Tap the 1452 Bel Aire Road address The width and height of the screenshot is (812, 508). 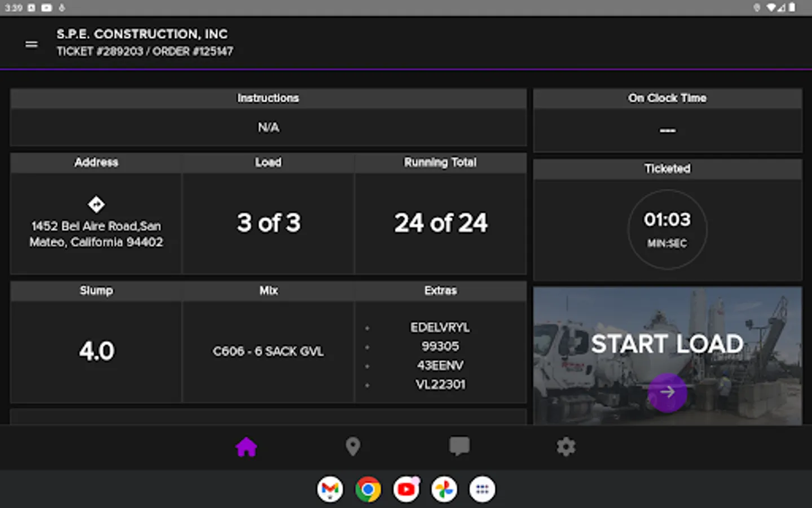click(x=96, y=234)
